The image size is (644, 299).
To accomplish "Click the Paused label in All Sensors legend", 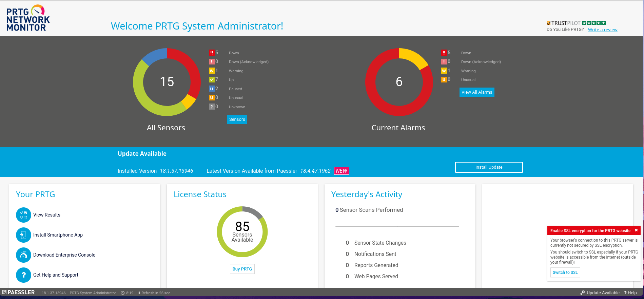I will pyautogui.click(x=235, y=89).
